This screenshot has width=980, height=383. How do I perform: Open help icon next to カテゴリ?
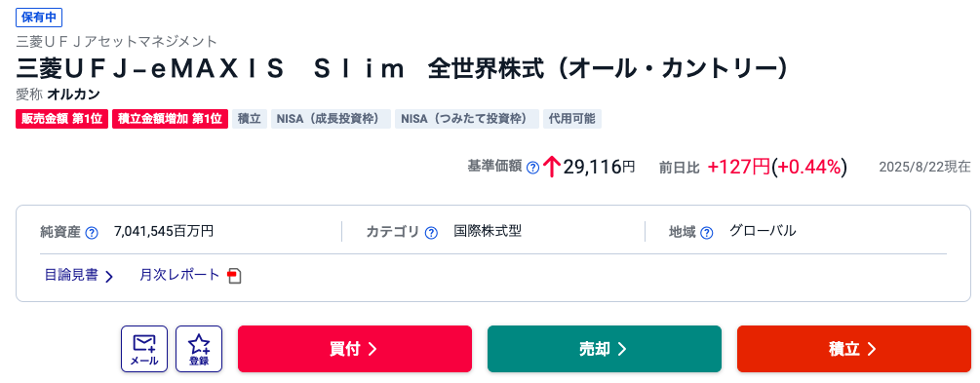click(x=431, y=232)
